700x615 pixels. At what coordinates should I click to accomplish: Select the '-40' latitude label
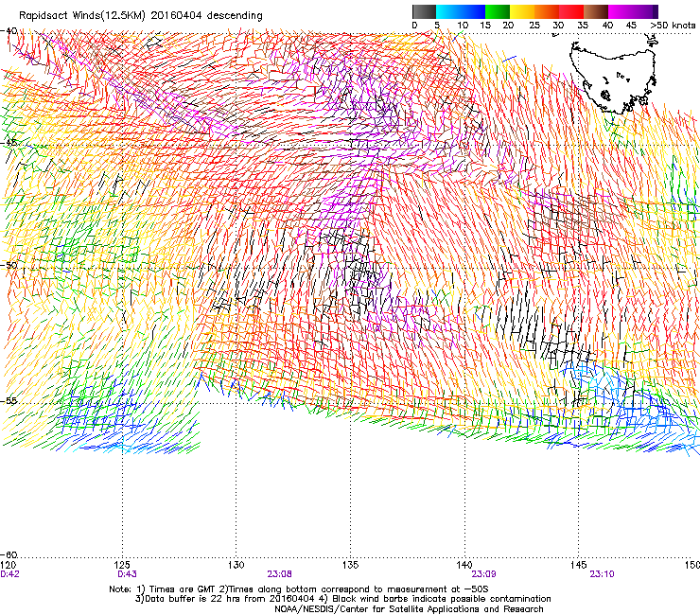click(9, 31)
